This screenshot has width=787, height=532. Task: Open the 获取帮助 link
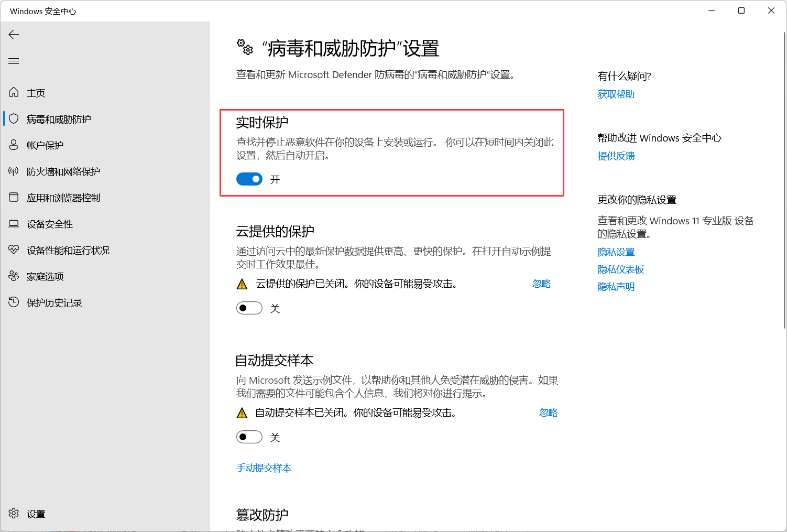pyautogui.click(x=616, y=94)
